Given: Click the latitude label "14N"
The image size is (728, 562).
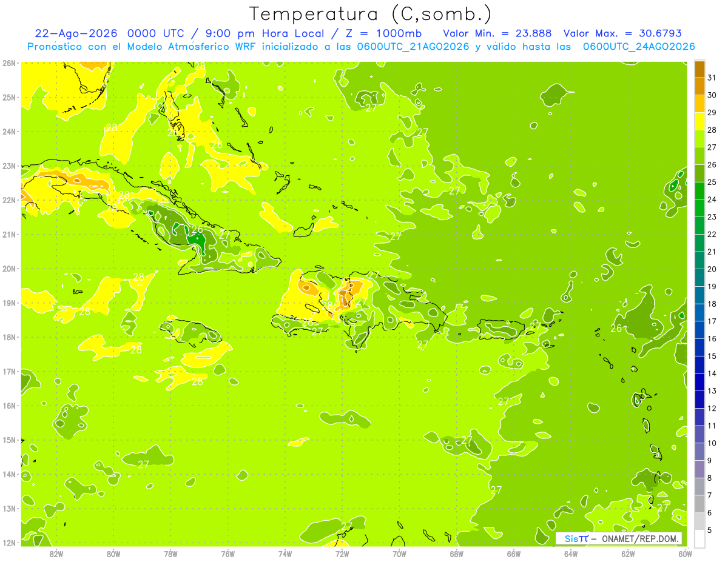Looking at the screenshot, I should pyautogui.click(x=9, y=474).
